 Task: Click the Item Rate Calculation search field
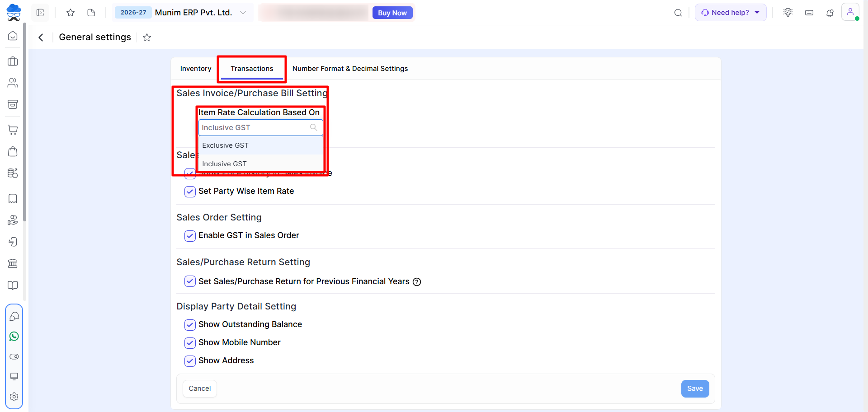(261, 128)
